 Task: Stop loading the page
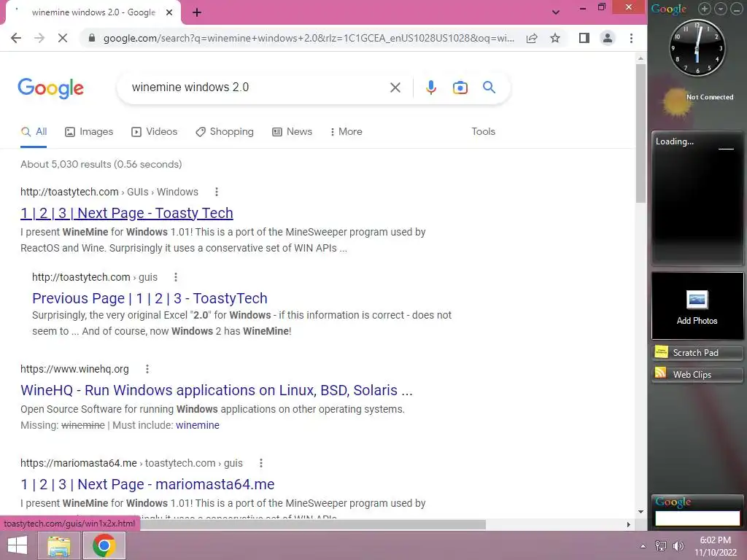click(63, 38)
